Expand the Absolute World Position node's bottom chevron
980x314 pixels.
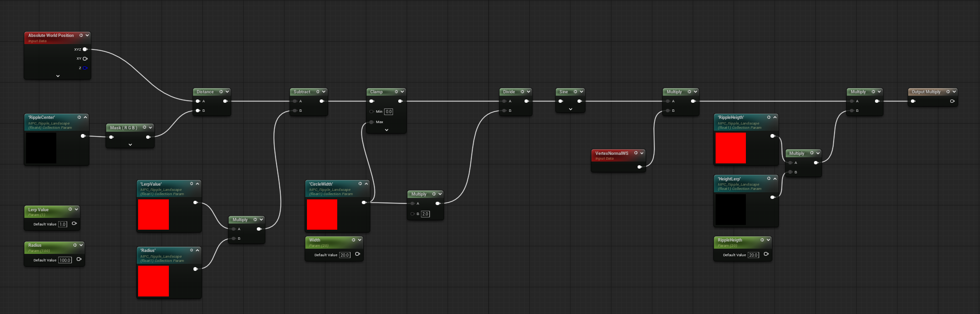click(x=58, y=76)
